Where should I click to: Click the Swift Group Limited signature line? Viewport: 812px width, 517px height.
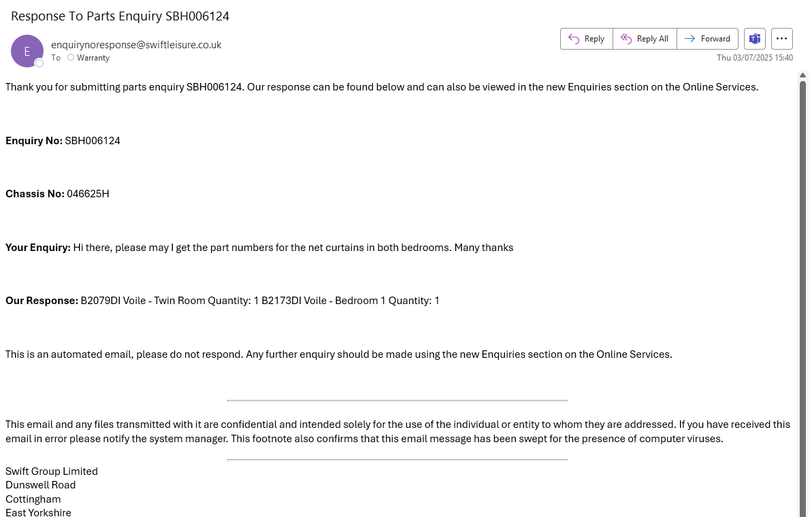(x=52, y=471)
